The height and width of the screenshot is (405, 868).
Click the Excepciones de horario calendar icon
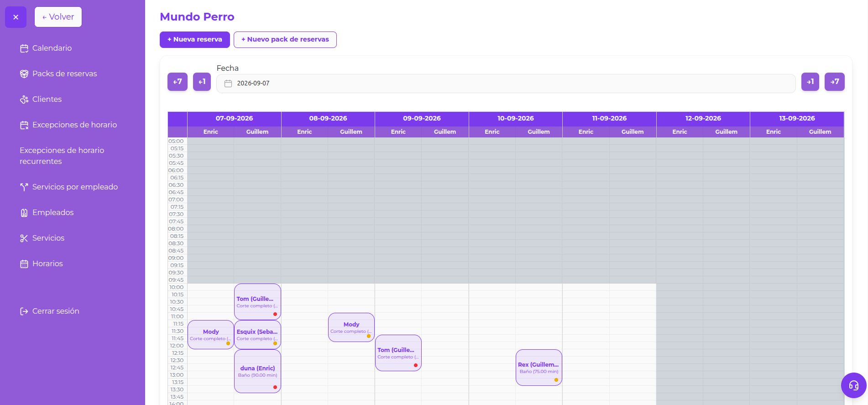point(24,125)
